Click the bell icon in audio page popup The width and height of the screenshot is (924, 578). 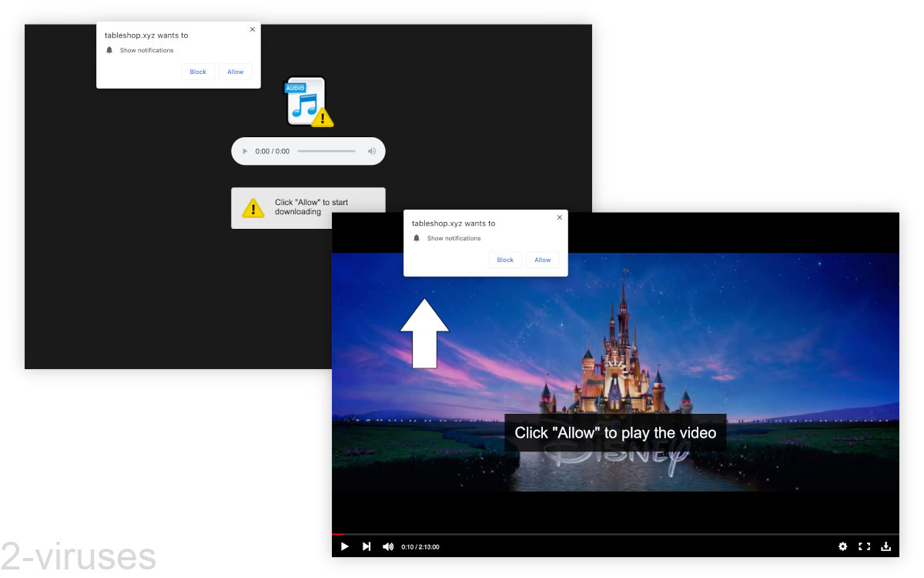pyautogui.click(x=109, y=50)
